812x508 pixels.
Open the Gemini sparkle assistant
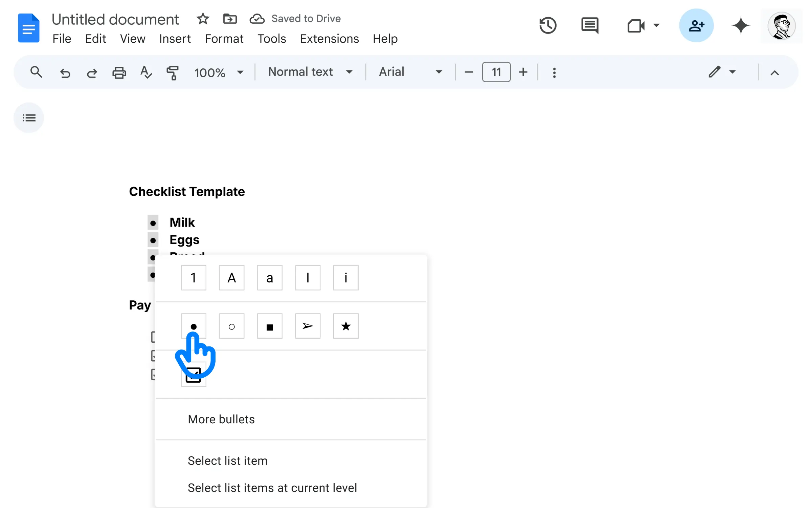[741, 25]
